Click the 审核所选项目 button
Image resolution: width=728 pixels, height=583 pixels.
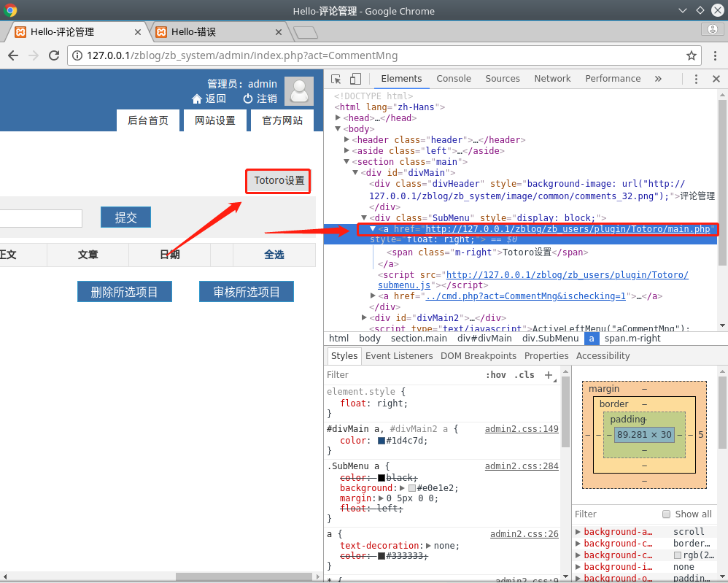click(x=247, y=292)
